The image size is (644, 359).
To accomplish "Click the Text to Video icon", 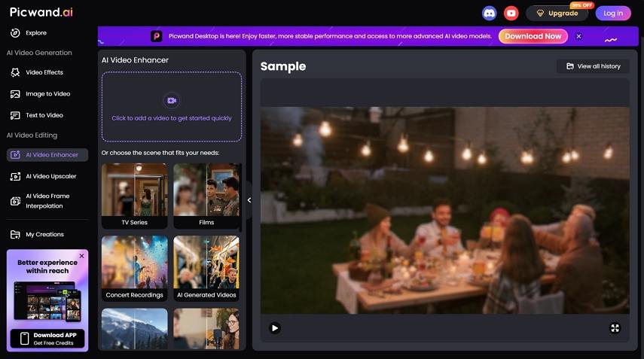I will click(x=15, y=115).
